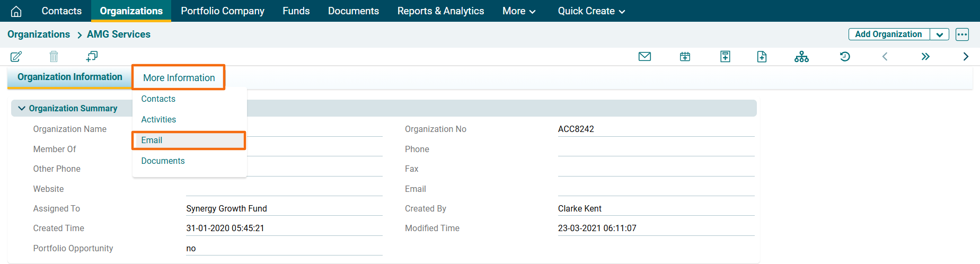Click the add document page icon
980x264 pixels.
[x=762, y=56]
